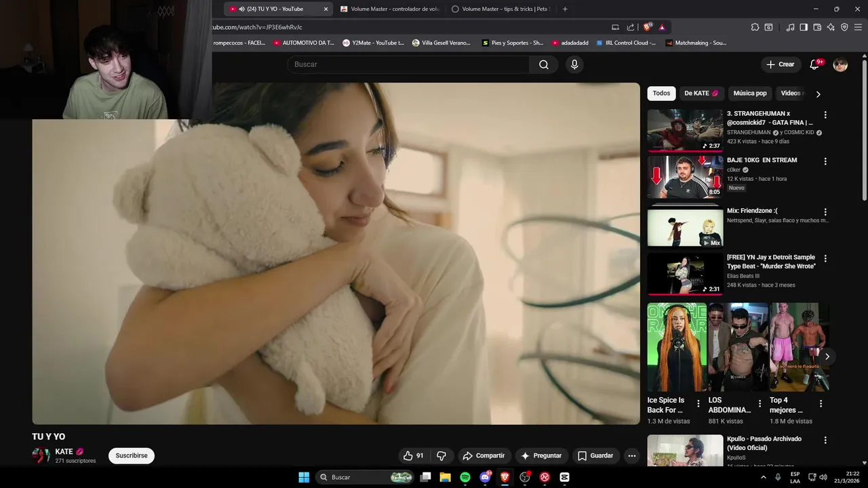The height and width of the screenshot is (488, 868).
Task: Open options for YN Jay Detroit beat video
Action: click(x=825, y=259)
